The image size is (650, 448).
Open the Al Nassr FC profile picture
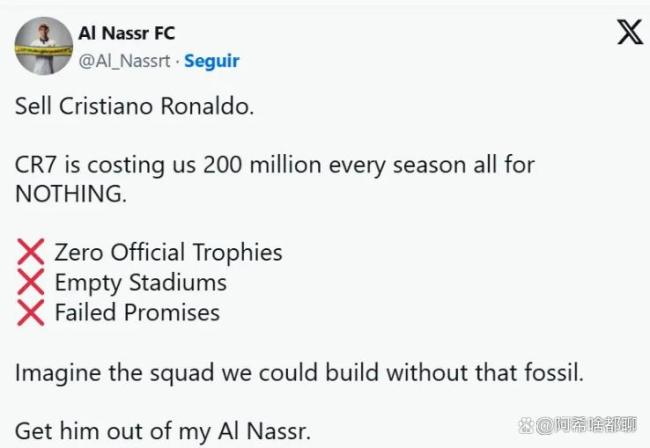click(42, 46)
